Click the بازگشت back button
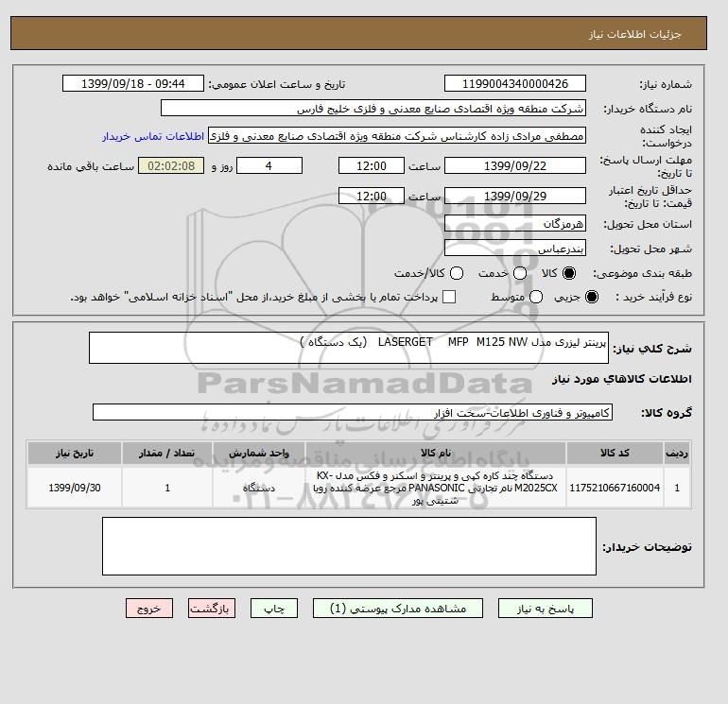 coord(212,609)
